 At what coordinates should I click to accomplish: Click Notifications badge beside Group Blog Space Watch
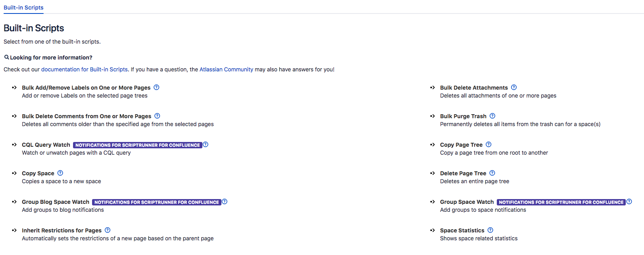point(157,202)
